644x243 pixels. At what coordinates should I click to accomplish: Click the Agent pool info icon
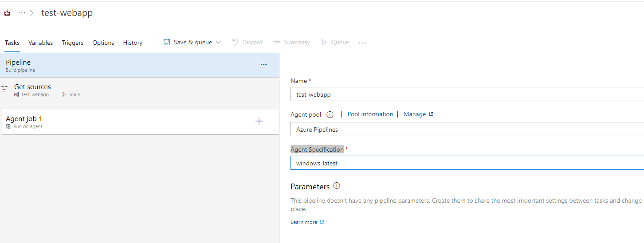[x=330, y=114]
